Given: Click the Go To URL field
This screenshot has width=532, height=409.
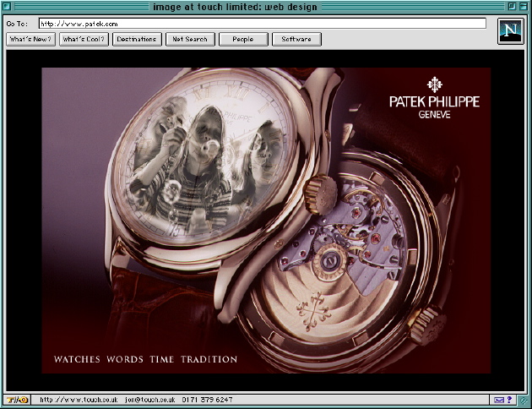Looking at the screenshot, I should tap(263, 24).
